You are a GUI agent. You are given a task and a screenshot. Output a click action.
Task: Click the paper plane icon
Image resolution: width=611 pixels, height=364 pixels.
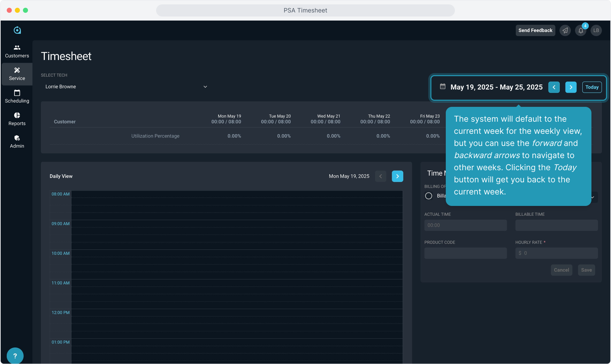(x=565, y=30)
